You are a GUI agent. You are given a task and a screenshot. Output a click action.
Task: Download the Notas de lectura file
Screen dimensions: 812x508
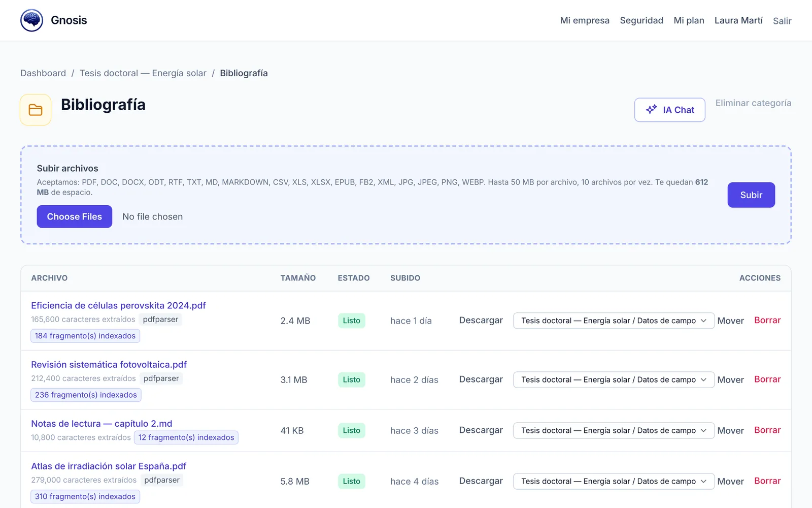pyautogui.click(x=481, y=430)
